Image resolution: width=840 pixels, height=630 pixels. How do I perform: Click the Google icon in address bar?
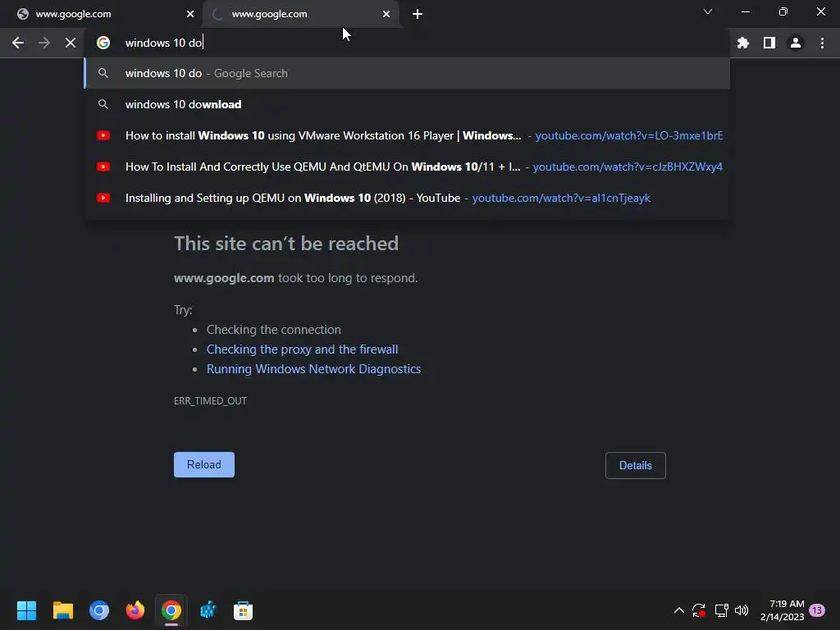(103, 43)
